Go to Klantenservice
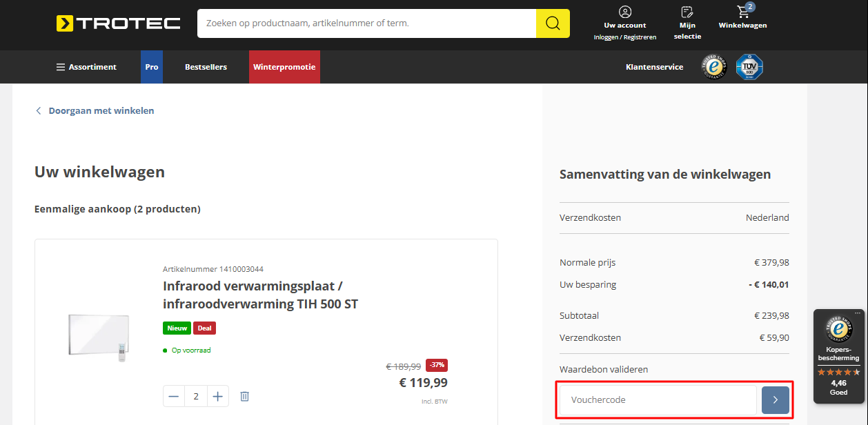 click(654, 67)
